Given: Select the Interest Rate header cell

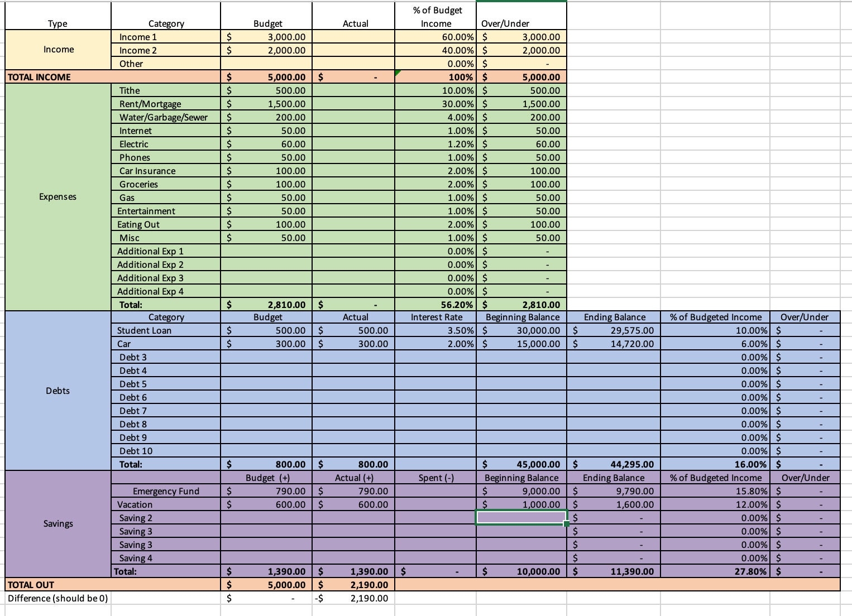Looking at the screenshot, I should point(435,317).
